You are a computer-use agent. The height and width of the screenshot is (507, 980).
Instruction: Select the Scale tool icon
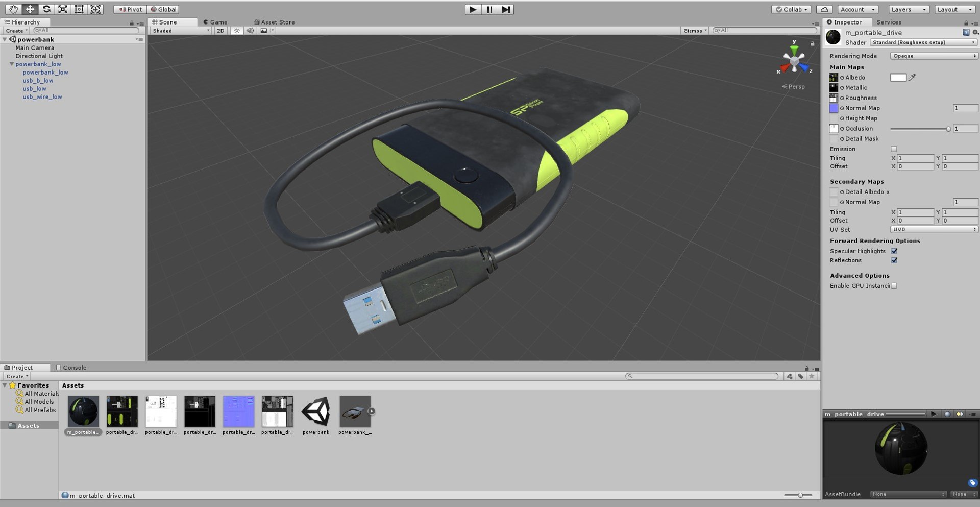[63, 9]
